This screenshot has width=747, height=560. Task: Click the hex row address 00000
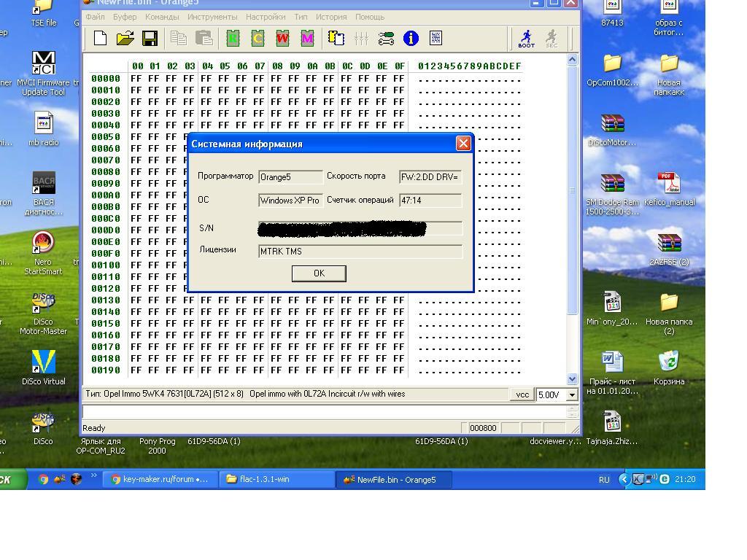(x=106, y=79)
